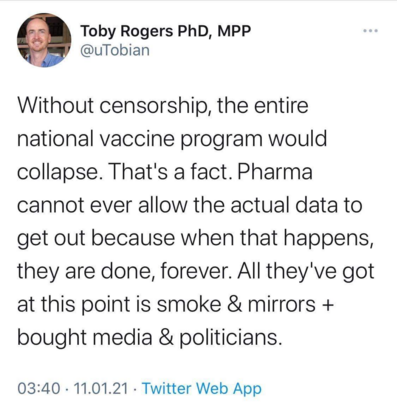This screenshot has width=397, height=403.
Task: Click the line 'national vaccine program would'
Action: pos(172,139)
